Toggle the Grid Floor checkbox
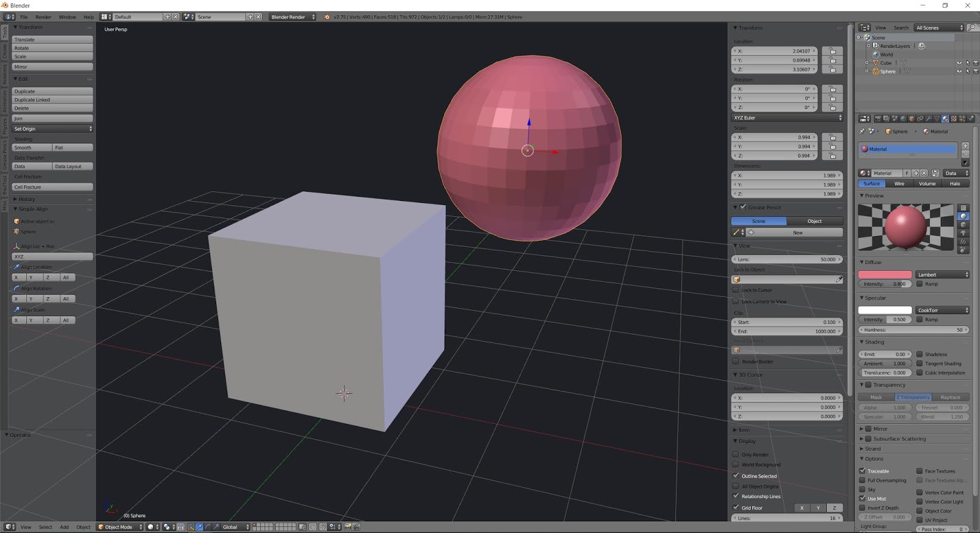 pyautogui.click(x=736, y=508)
